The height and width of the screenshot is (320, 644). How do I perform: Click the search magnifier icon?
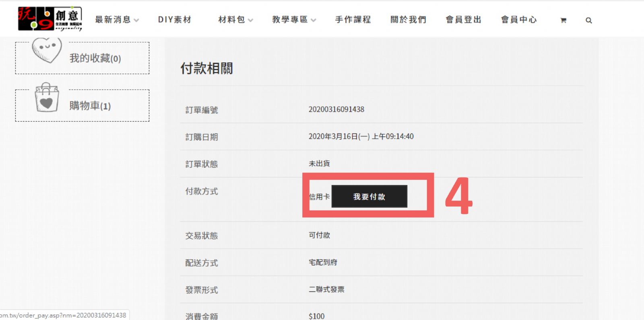click(x=588, y=20)
